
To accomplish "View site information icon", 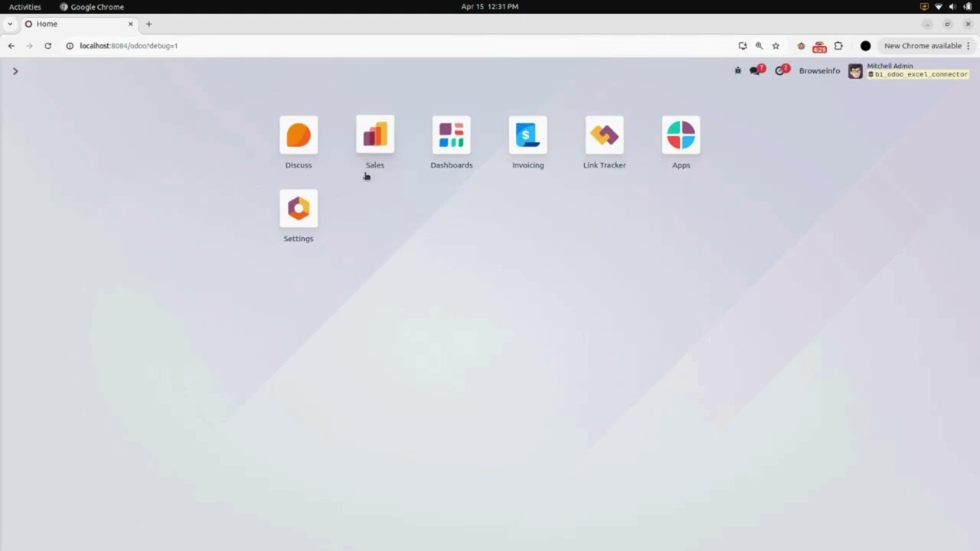I will tap(70, 46).
